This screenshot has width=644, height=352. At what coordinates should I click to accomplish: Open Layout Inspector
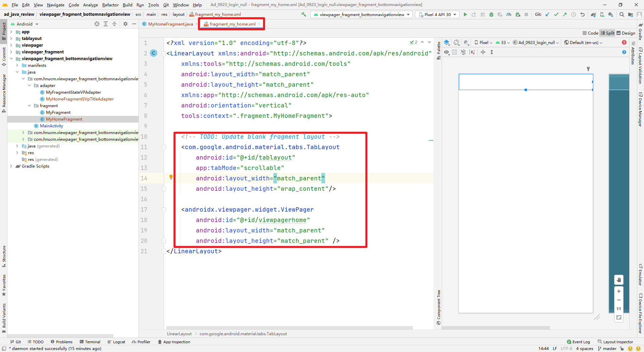click(x=615, y=342)
